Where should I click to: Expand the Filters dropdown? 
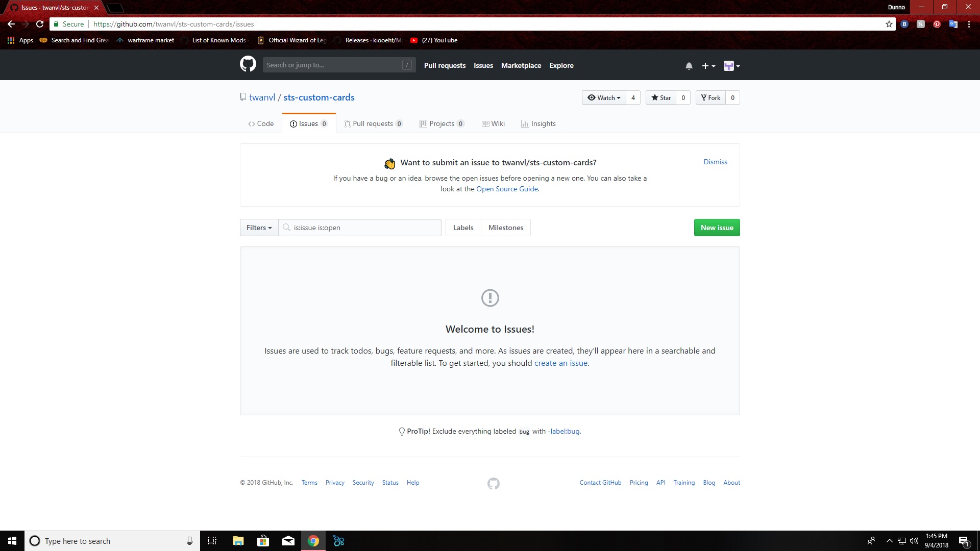258,228
